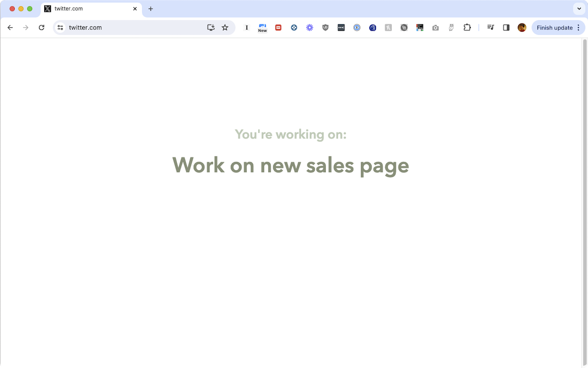Viewport: 588px width, 368px height.
Task: Open the three-dot menu beside Finish update
Action: (x=578, y=28)
